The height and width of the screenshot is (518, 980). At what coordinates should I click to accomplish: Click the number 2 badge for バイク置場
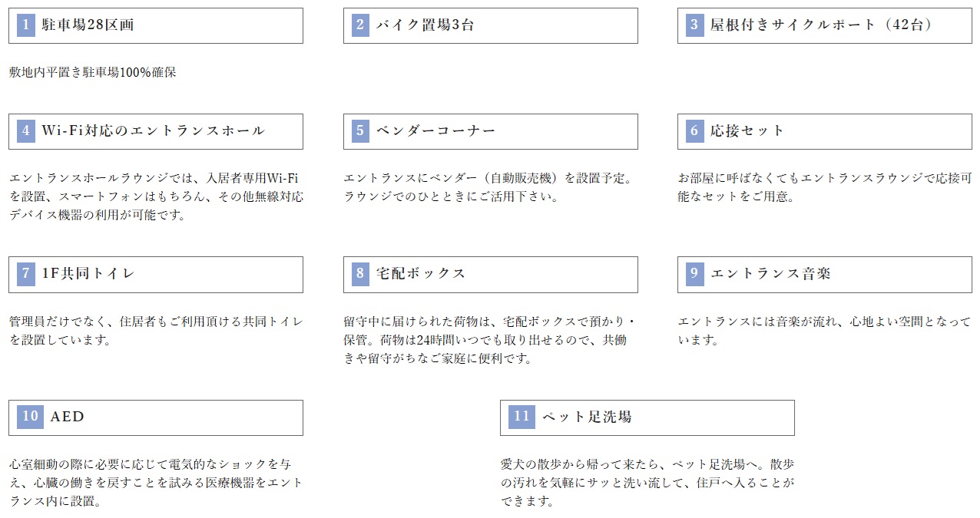pyautogui.click(x=361, y=25)
